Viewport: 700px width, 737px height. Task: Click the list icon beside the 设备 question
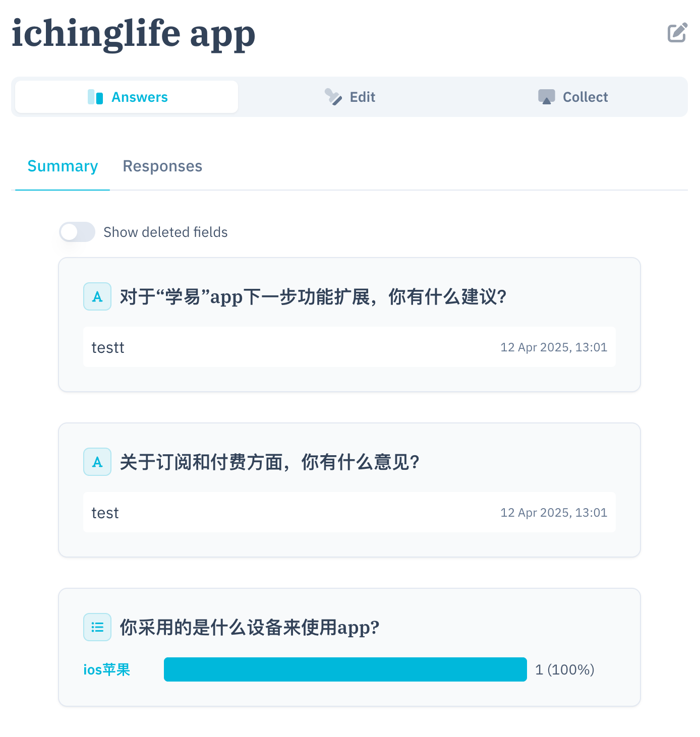pyautogui.click(x=97, y=627)
